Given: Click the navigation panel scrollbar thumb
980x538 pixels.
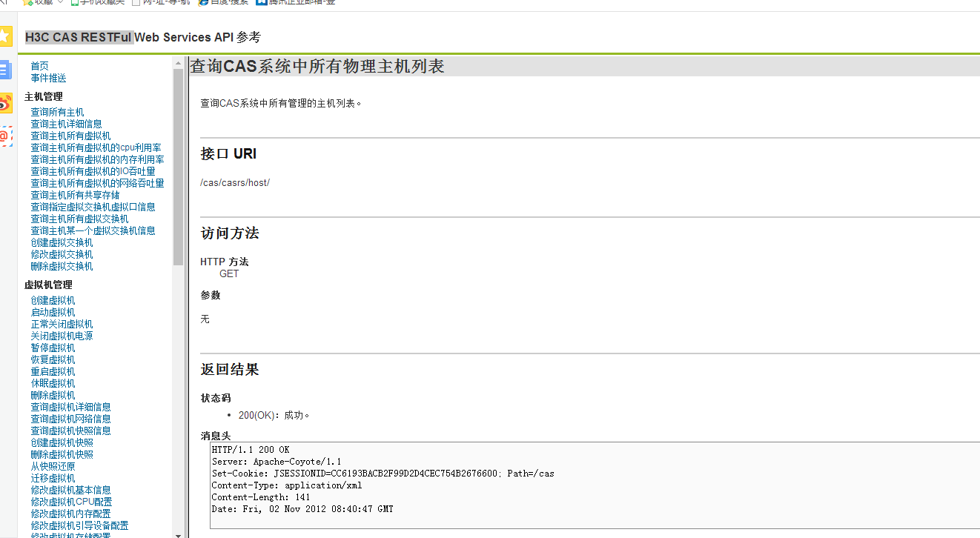Looking at the screenshot, I should click(178, 167).
